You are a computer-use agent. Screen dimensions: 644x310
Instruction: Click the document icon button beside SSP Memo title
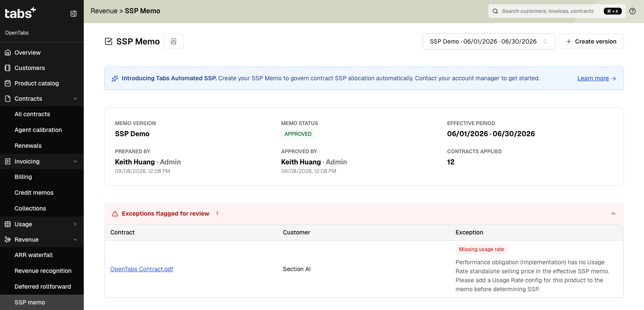tap(173, 41)
